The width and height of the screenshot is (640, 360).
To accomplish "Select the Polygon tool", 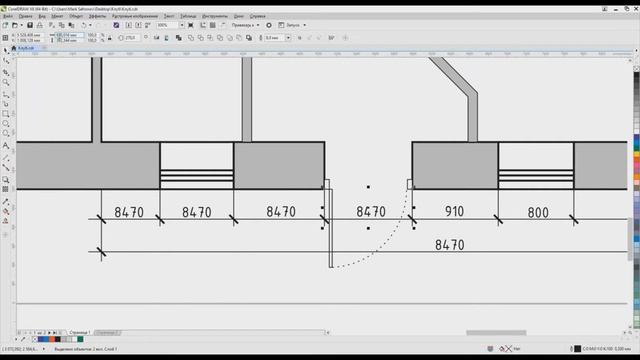I will [x=6, y=133].
